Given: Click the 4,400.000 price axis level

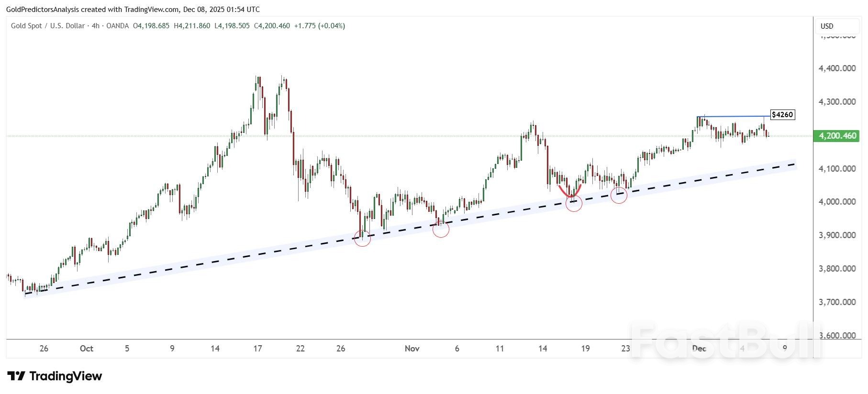Looking at the screenshot, I should tap(837, 68).
